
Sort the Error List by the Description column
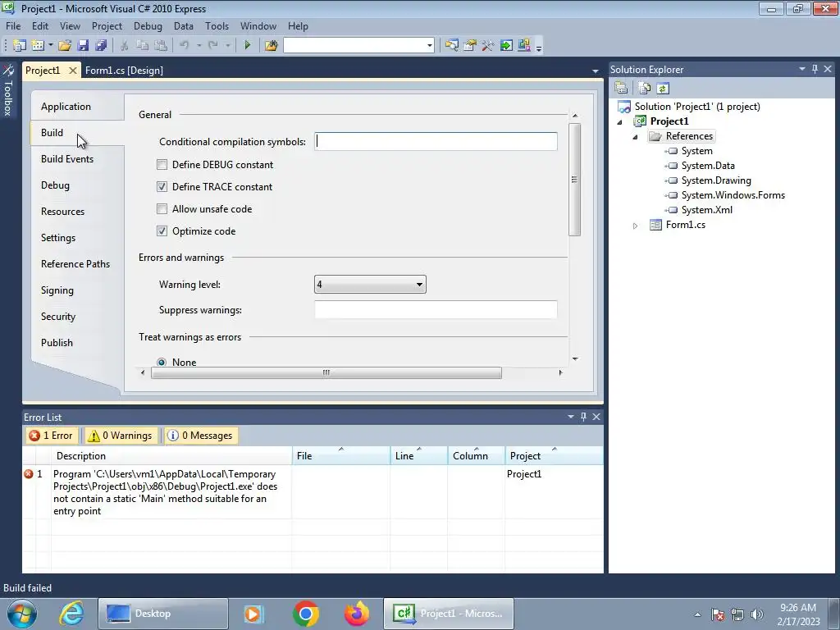tap(171, 455)
